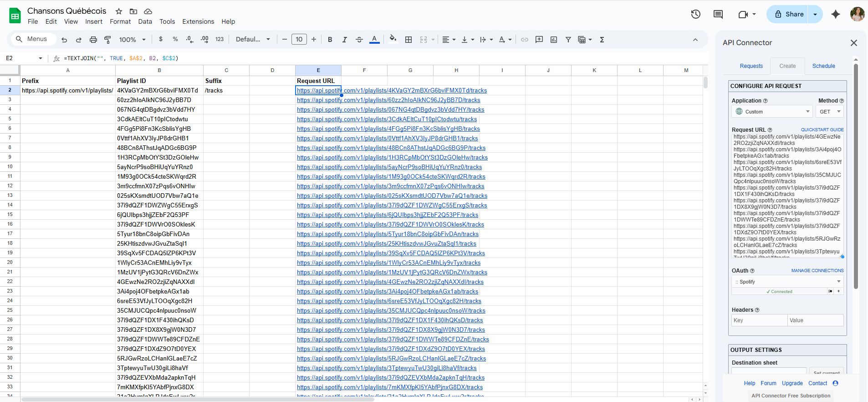The image size is (868, 402).
Task: Open the font family dropdown
Action: 253,40
